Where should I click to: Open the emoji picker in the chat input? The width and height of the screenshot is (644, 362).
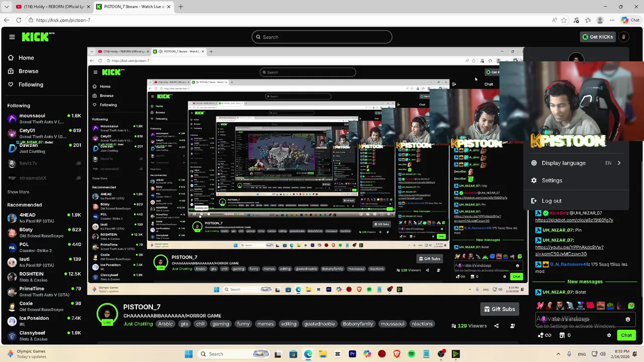627,319
